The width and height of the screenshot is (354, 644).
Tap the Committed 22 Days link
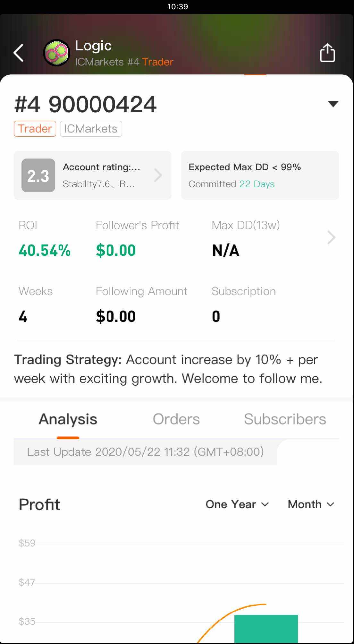pyautogui.click(x=257, y=184)
